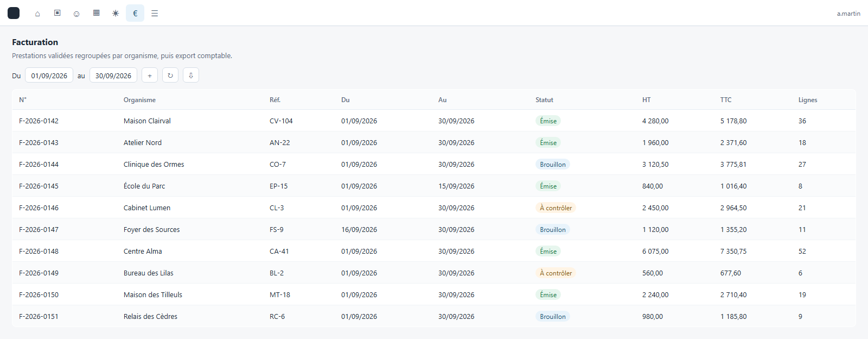The width and height of the screenshot is (868, 339).
Task: Click À contrôler badge for Cabinet Lumen
Action: [556, 208]
